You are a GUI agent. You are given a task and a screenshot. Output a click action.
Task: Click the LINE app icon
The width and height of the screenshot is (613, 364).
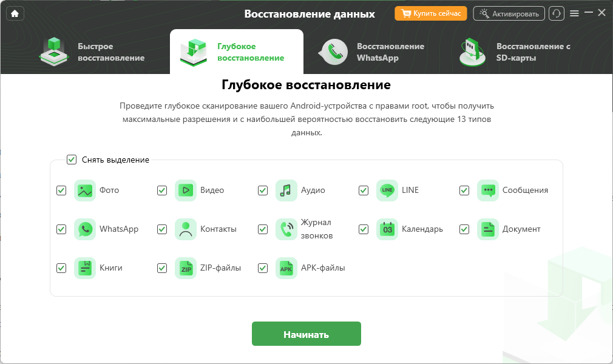(387, 190)
